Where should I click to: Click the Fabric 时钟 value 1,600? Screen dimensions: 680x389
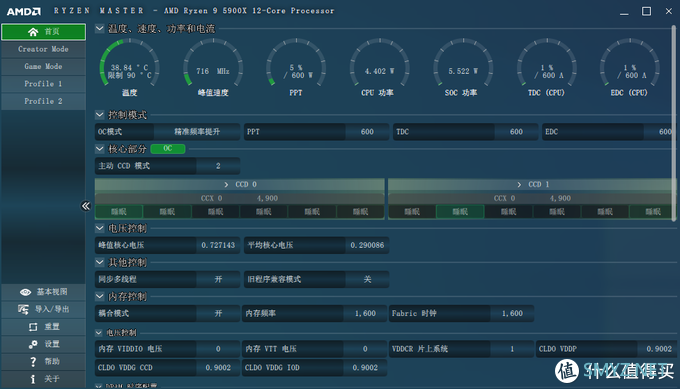pyautogui.click(x=512, y=313)
